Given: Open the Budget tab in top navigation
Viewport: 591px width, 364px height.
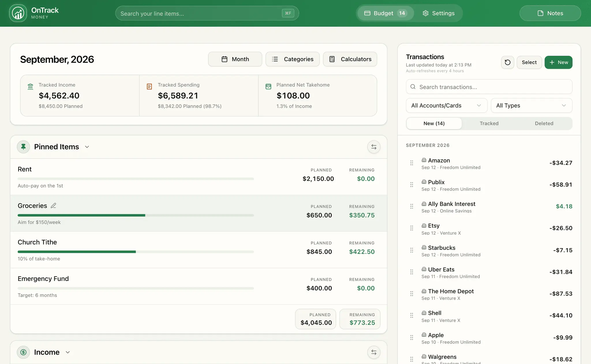Looking at the screenshot, I should pyautogui.click(x=386, y=13).
